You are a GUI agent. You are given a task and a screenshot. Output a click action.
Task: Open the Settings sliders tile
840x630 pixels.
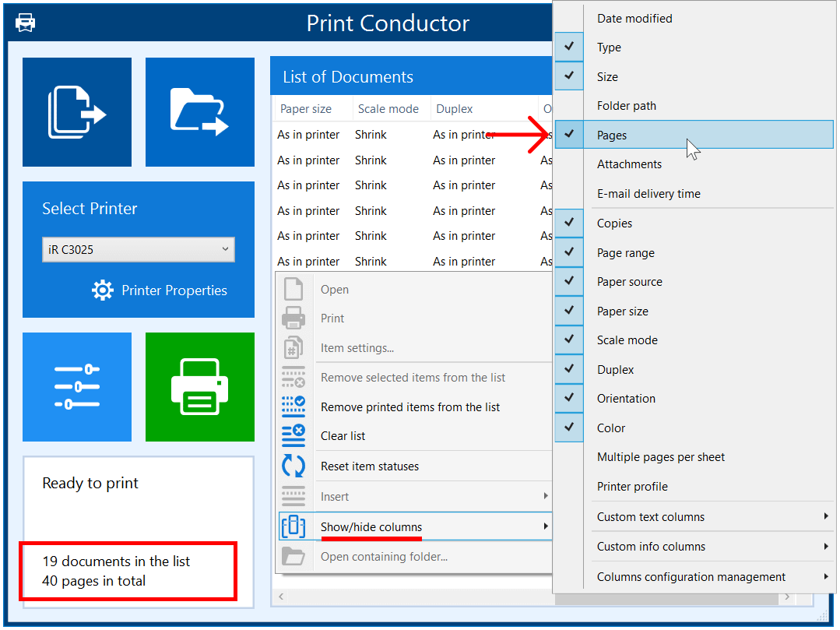click(x=76, y=387)
